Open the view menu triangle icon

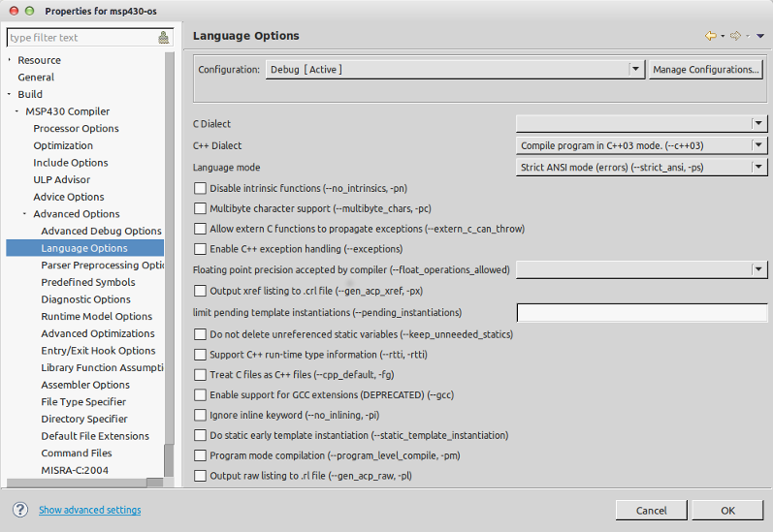760,36
